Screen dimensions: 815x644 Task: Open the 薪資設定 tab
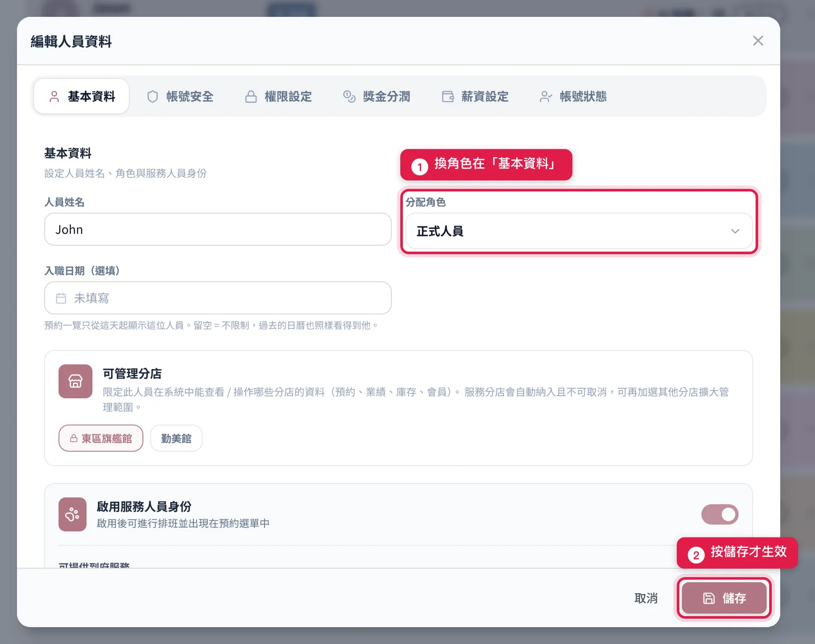pos(475,96)
